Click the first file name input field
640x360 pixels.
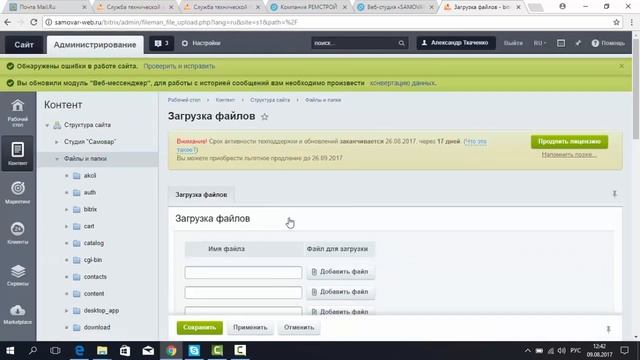tap(243, 272)
